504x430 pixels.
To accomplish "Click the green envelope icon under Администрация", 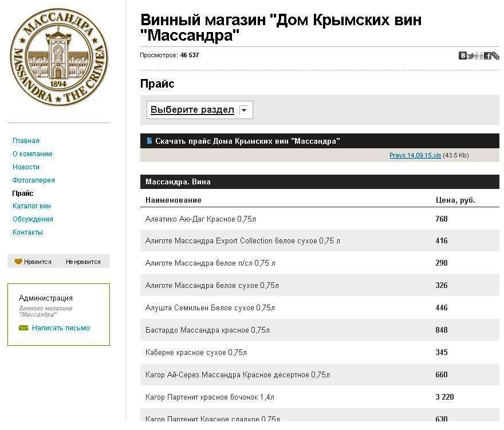I will [x=23, y=328].
